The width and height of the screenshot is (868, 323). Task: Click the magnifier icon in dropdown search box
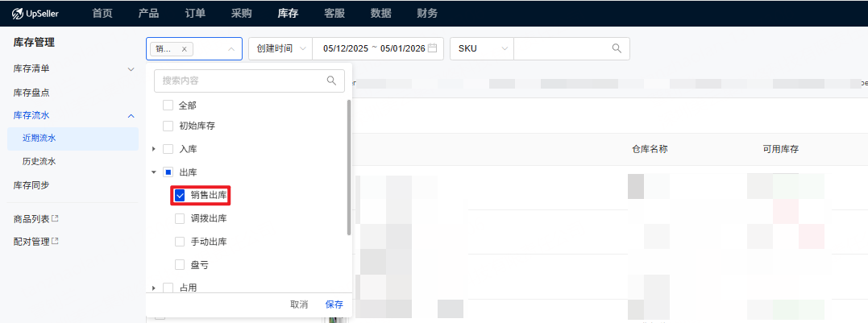tap(331, 81)
